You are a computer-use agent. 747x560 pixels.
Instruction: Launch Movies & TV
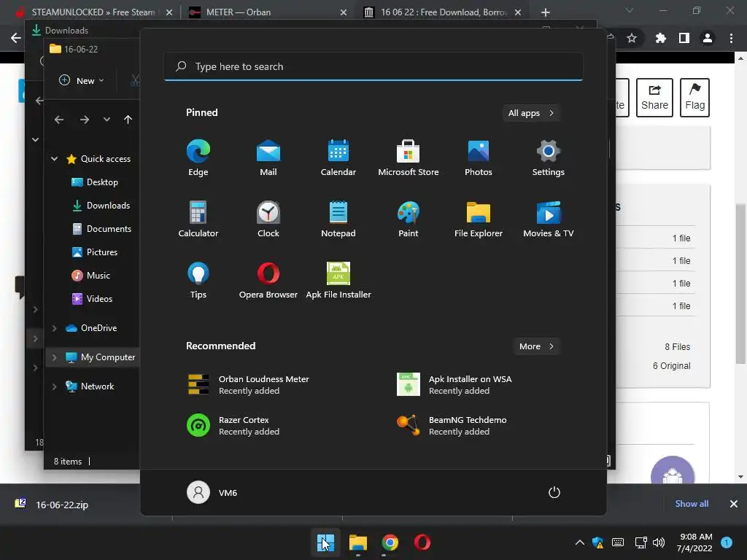pos(549,219)
